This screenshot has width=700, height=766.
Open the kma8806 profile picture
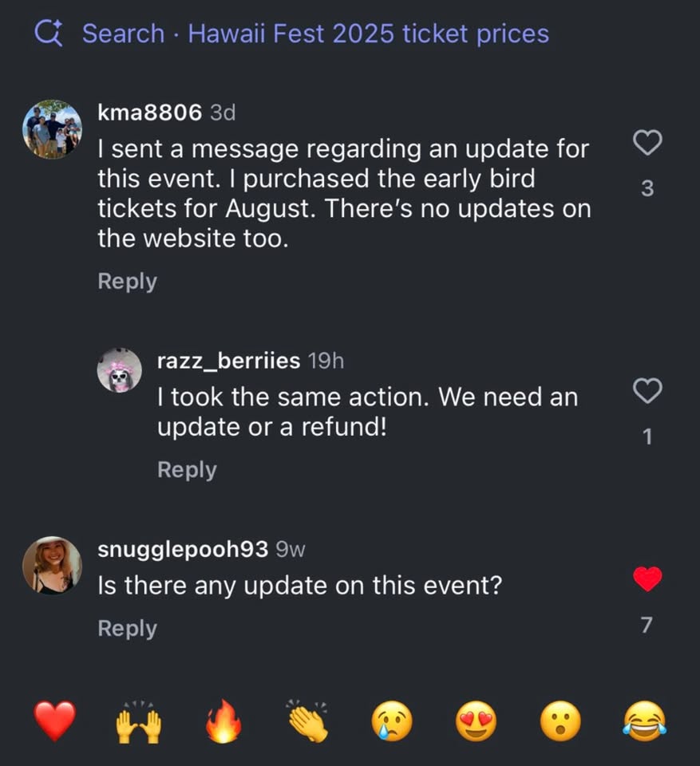coord(52,129)
